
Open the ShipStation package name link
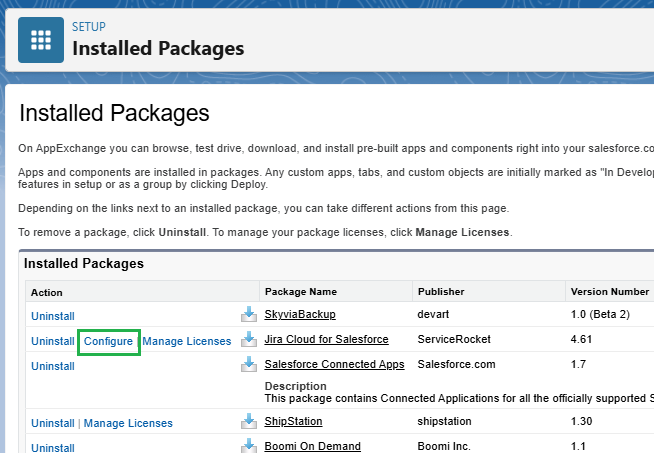[297, 422]
